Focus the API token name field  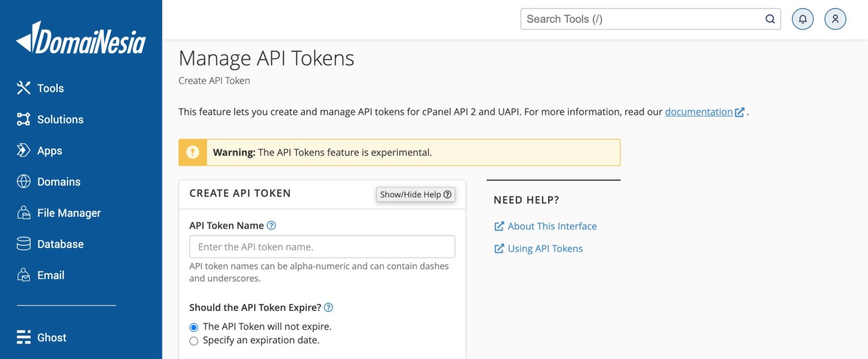(322, 247)
